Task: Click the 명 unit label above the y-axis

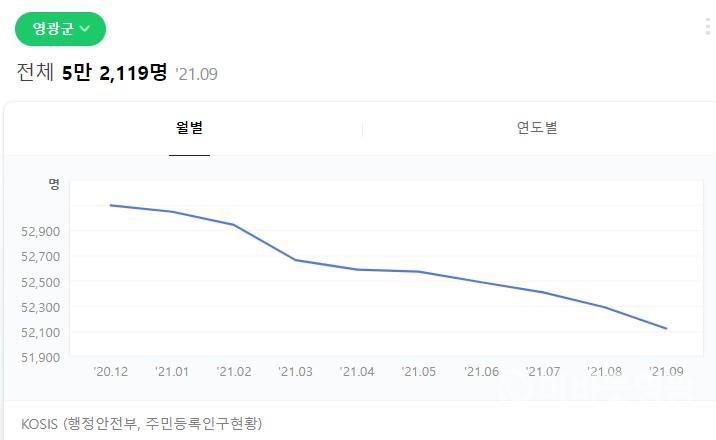Action: pyautogui.click(x=54, y=184)
